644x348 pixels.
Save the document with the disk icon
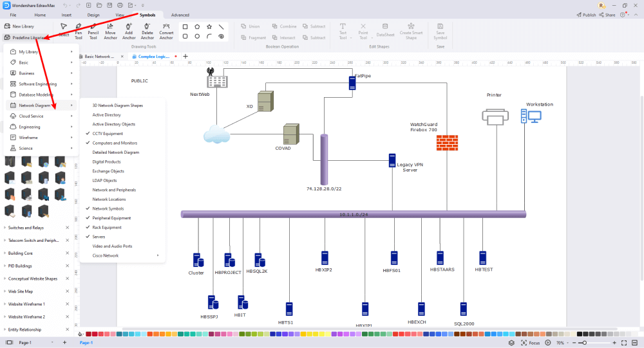tap(109, 5)
